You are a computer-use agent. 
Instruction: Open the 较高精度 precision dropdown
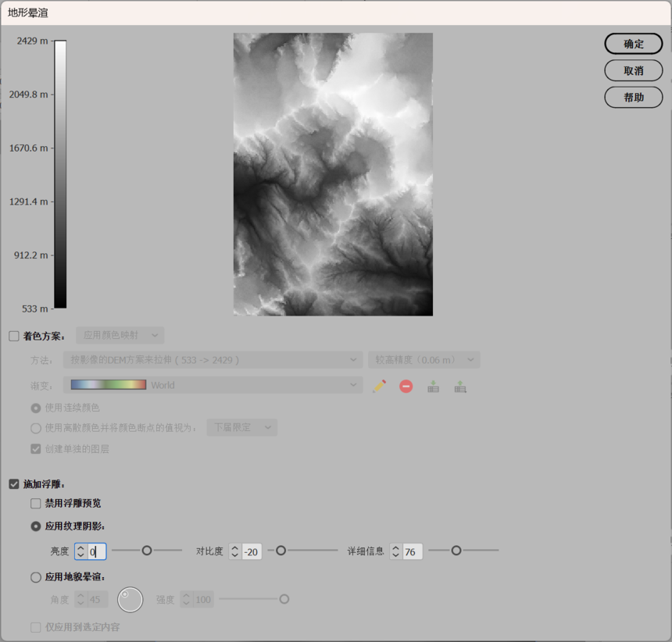pyautogui.click(x=424, y=360)
